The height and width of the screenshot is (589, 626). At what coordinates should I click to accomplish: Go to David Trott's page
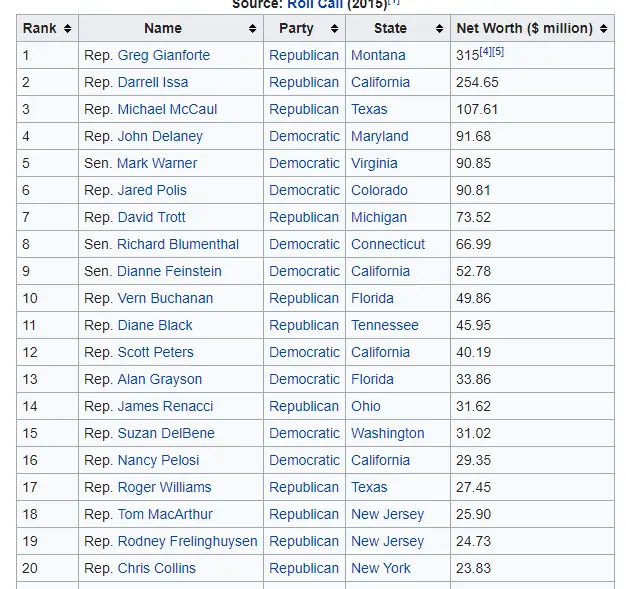tap(151, 217)
